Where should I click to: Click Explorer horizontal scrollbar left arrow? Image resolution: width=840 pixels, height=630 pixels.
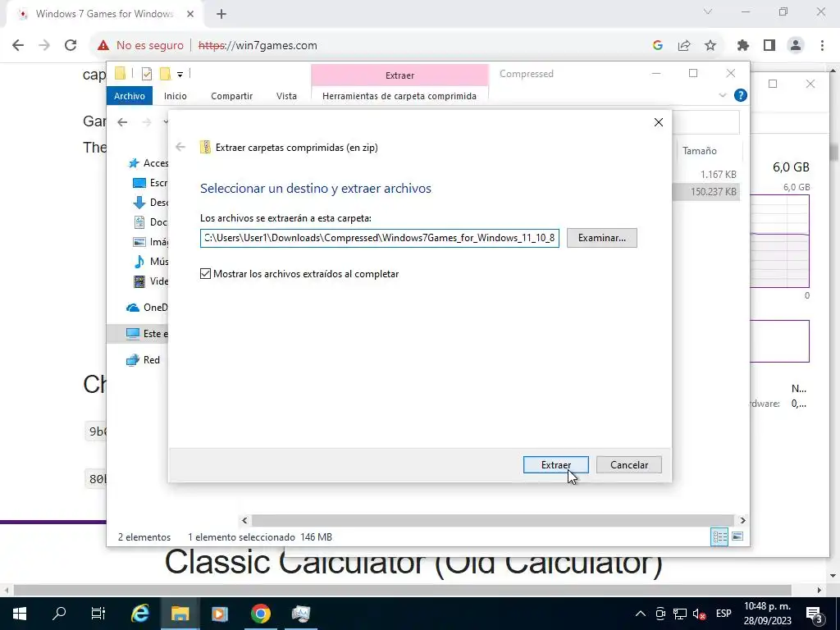(x=244, y=520)
